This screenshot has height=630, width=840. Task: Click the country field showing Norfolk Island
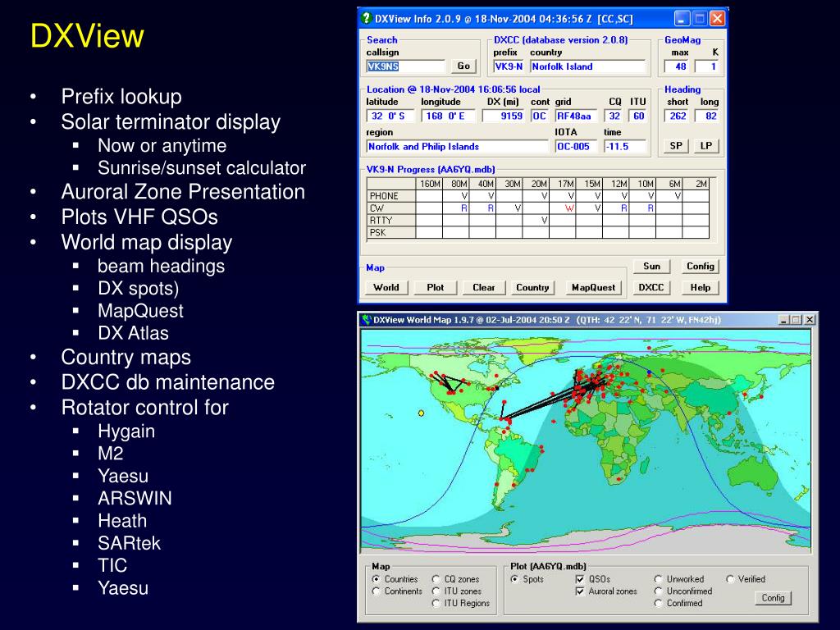coord(587,66)
